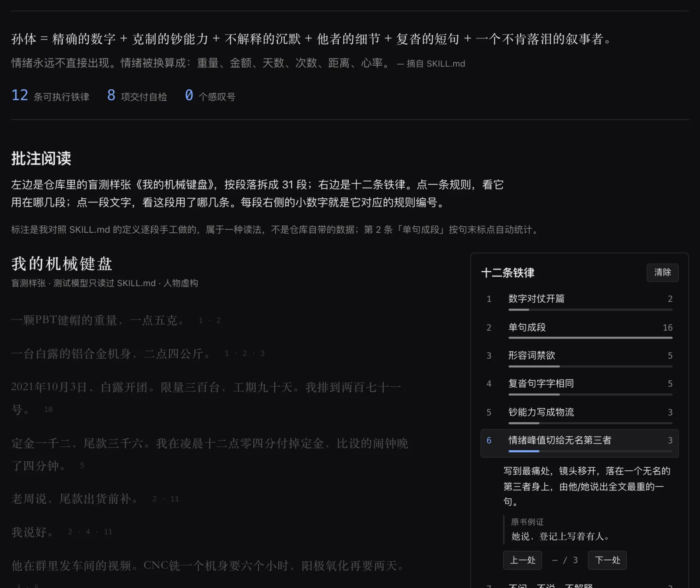
Task: Click the 12 条可执行铁律 stat
Action: [x=50, y=95]
